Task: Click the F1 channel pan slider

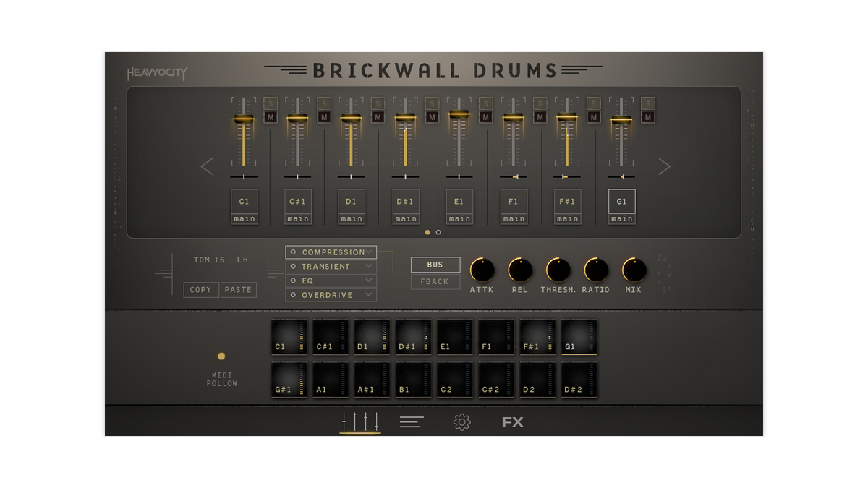Action: pyautogui.click(x=514, y=176)
